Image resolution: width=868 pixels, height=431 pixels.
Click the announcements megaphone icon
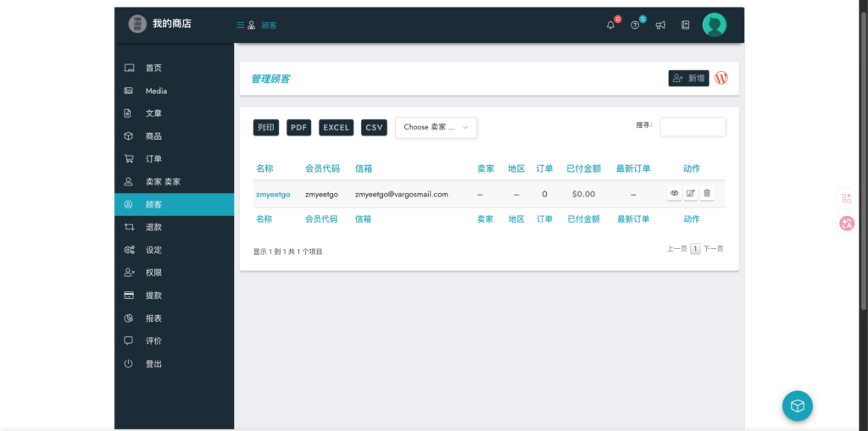tap(660, 25)
